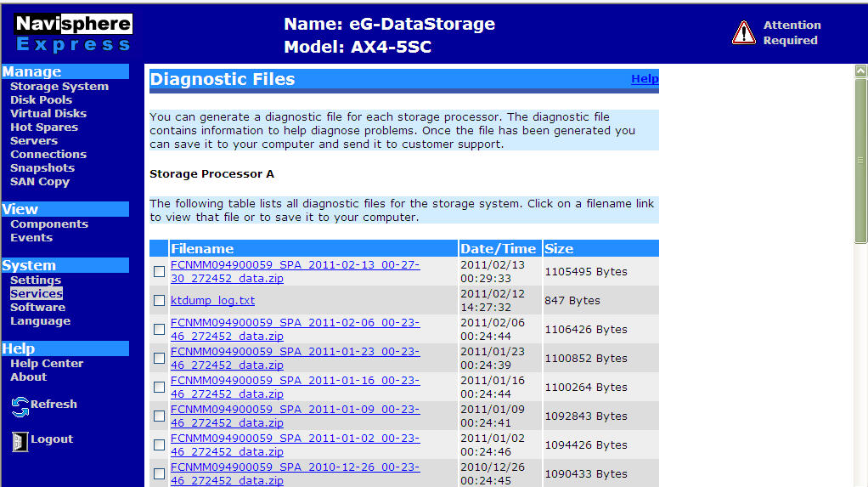The height and width of the screenshot is (487, 868).
Task: Tick the 2011-01-16 data.zip checkbox
Action: pos(160,387)
